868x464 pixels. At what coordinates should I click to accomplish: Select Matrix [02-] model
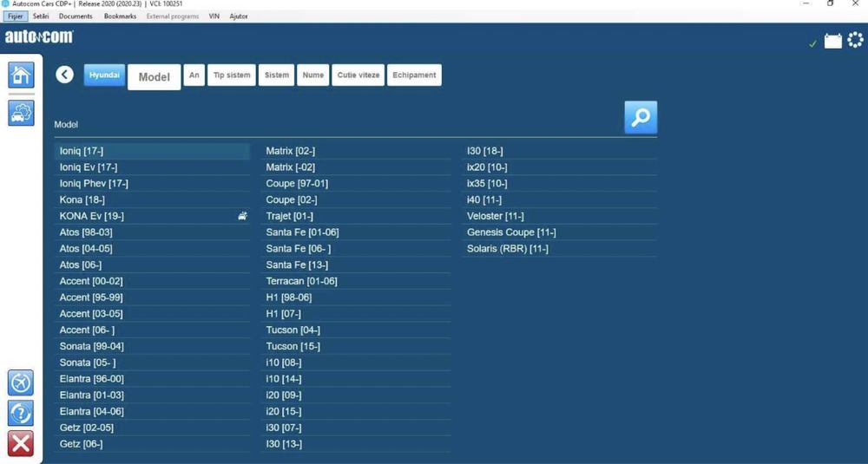tap(356, 151)
